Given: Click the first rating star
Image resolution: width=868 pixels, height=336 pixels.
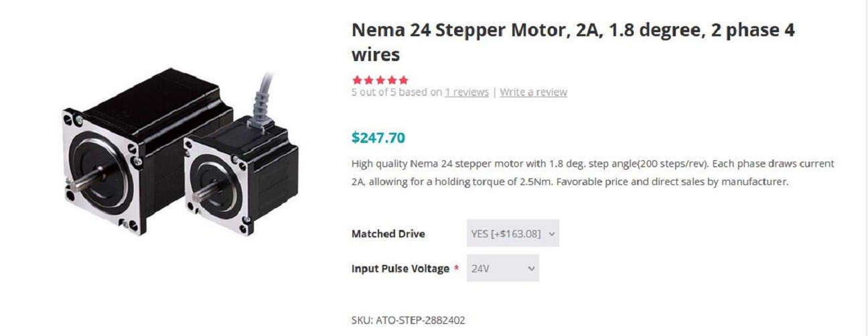Looking at the screenshot, I should click(357, 80).
